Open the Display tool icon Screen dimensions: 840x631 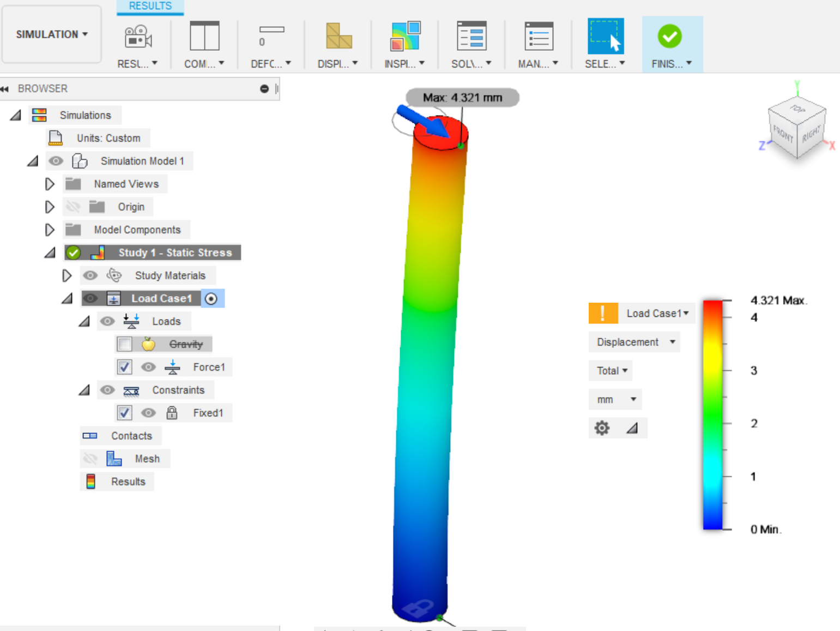pos(338,37)
